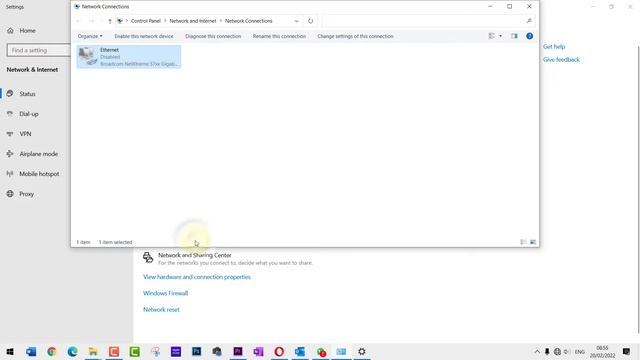The width and height of the screenshot is (640, 360).
Task: Click Network Connections in the breadcrumb
Action: click(249, 21)
